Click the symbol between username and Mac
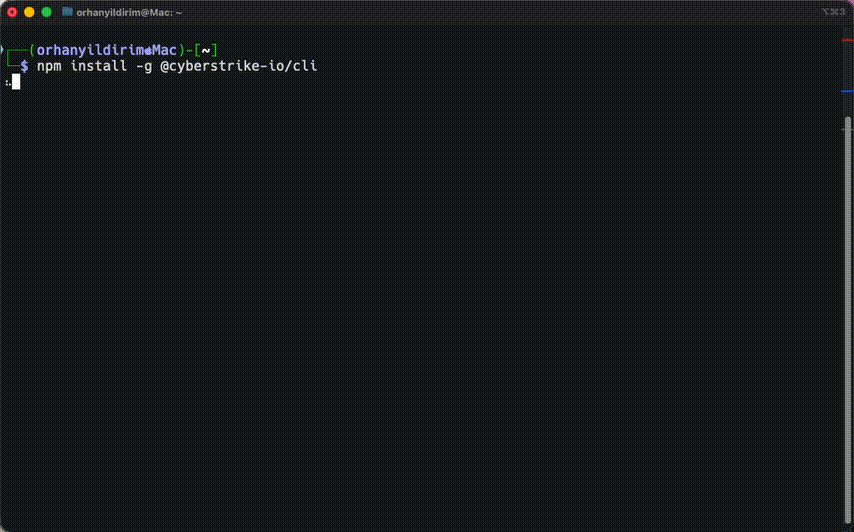The width and height of the screenshot is (854, 532). click(148, 50)
